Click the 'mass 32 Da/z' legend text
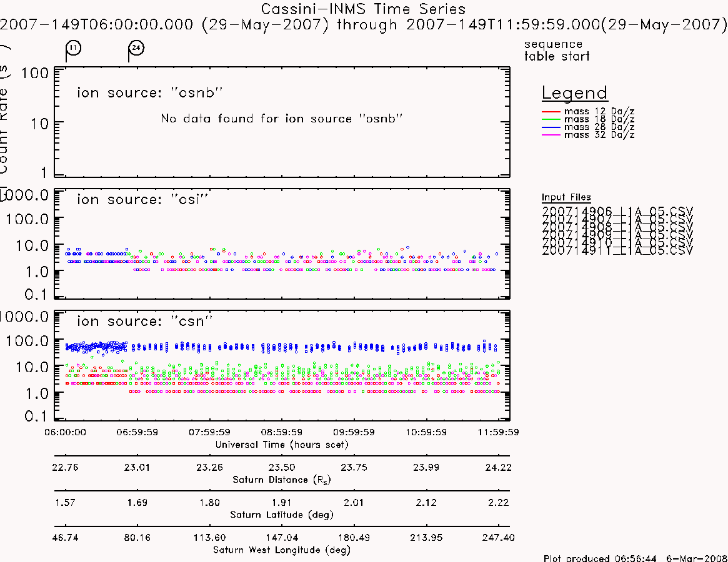Image resolution: width=728 pixels, height=562 pixels. point(599,135)
